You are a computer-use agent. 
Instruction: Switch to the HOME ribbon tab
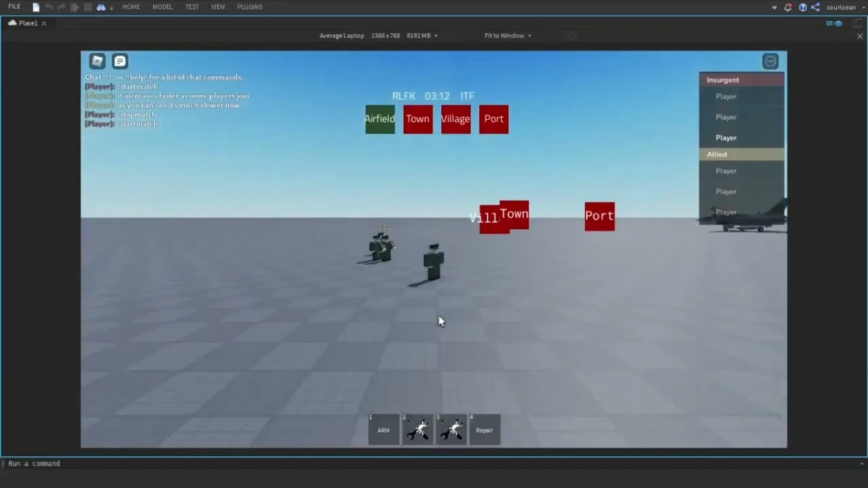tap(131, 7)
